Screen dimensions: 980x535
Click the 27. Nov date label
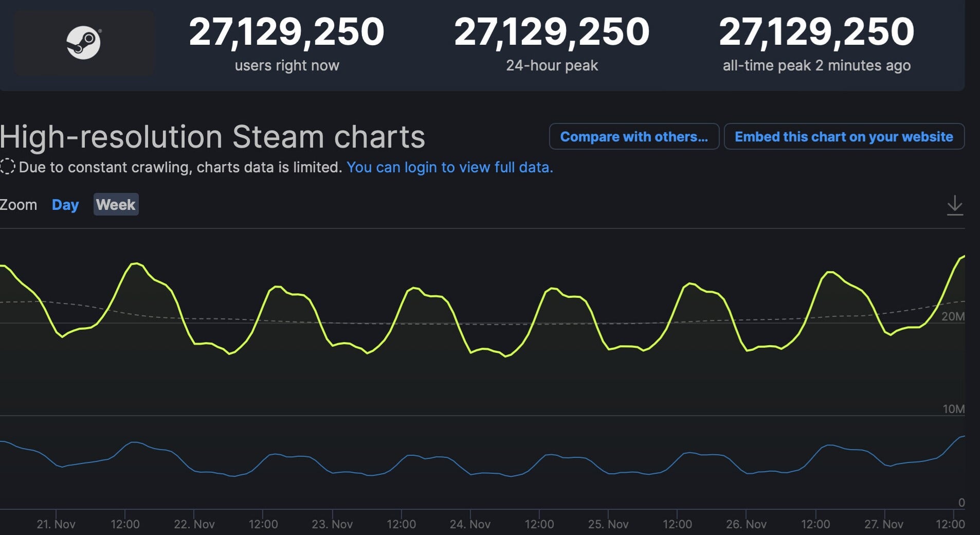point(884,524)
